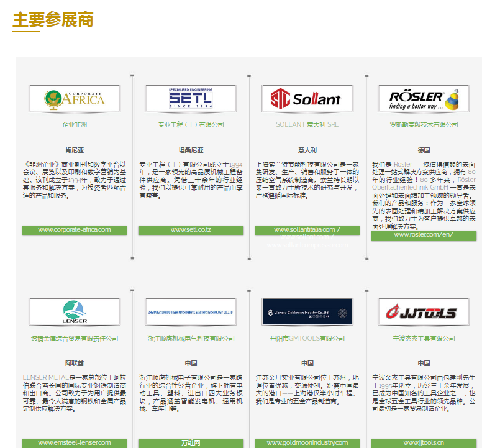This screenshot has height=448, width=500.
Task: Click the 丹阳市GMTOOLS有限公司 link
Action: pyautogui.click(x=307, y=339)
